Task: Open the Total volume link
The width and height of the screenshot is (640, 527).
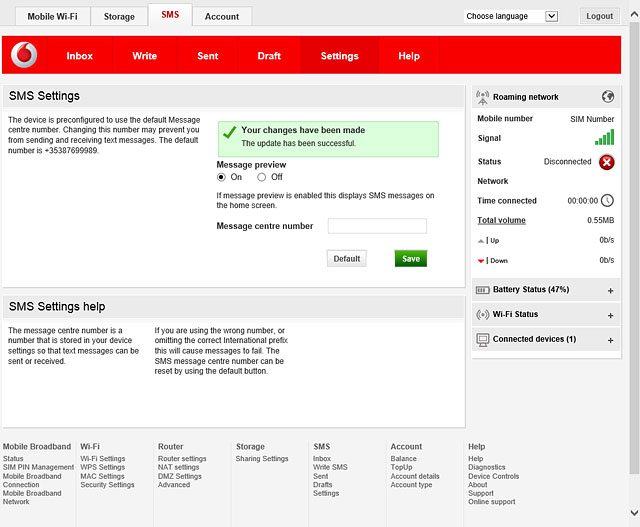Action: [501, 220]
